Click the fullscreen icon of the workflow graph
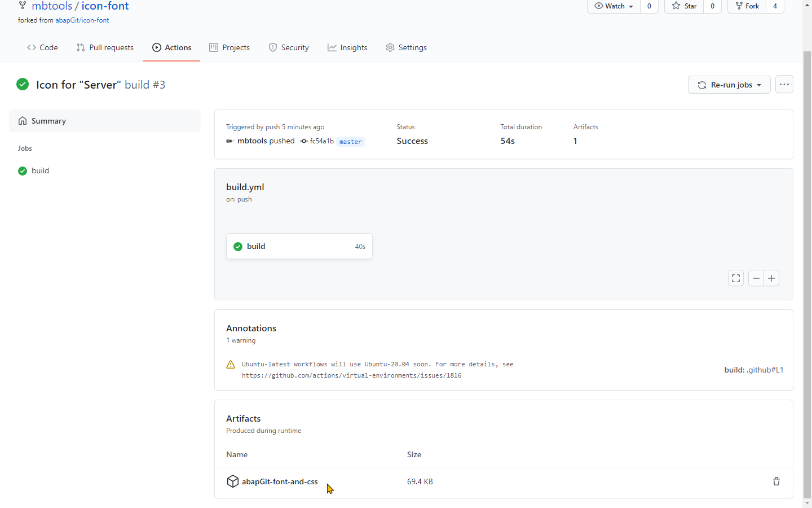This screenshot has height=508, width=812. (x=736, y=278)
